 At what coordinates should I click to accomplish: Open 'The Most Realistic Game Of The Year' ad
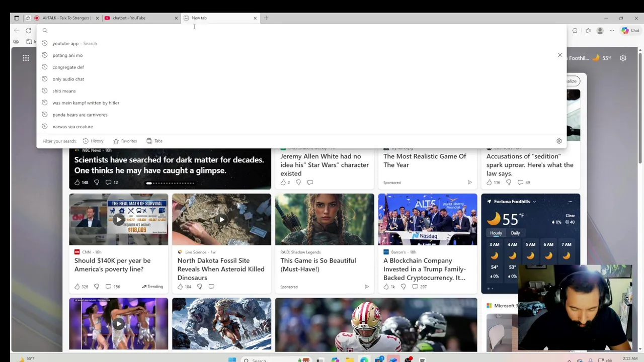(425, 160)
